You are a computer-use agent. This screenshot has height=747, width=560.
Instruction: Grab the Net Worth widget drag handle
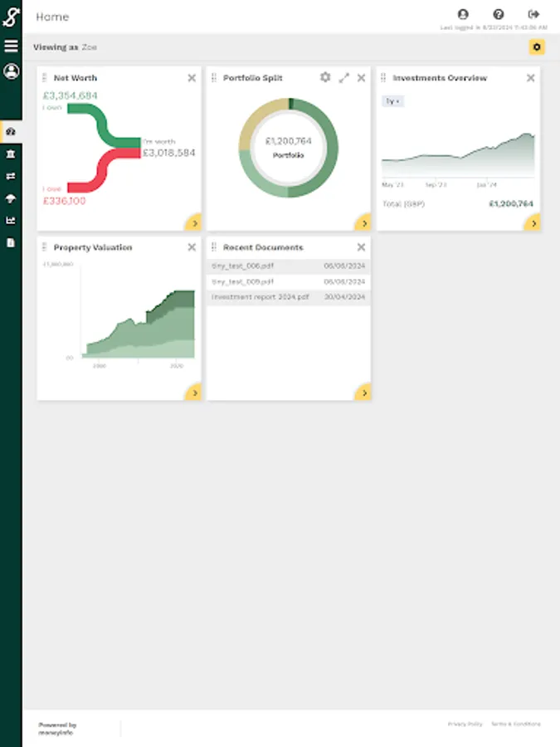coord(44,78)
